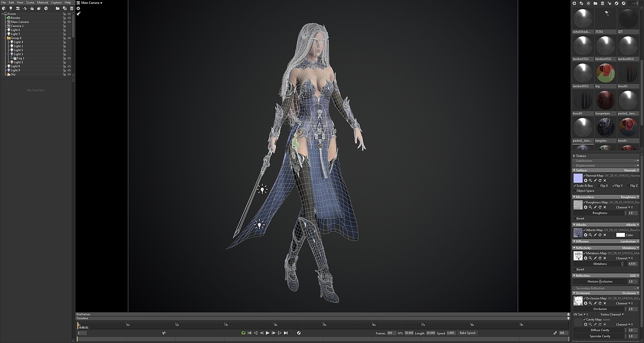
Task: Add a new camera from the scene toolbar
Action: pos(18,8)
